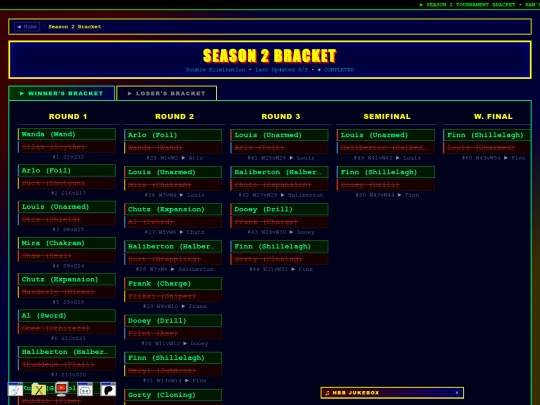The width and height of the screenshot is (540, 405).
Task: Select Dooey (Drill) in Round 3
Action: 279,209
